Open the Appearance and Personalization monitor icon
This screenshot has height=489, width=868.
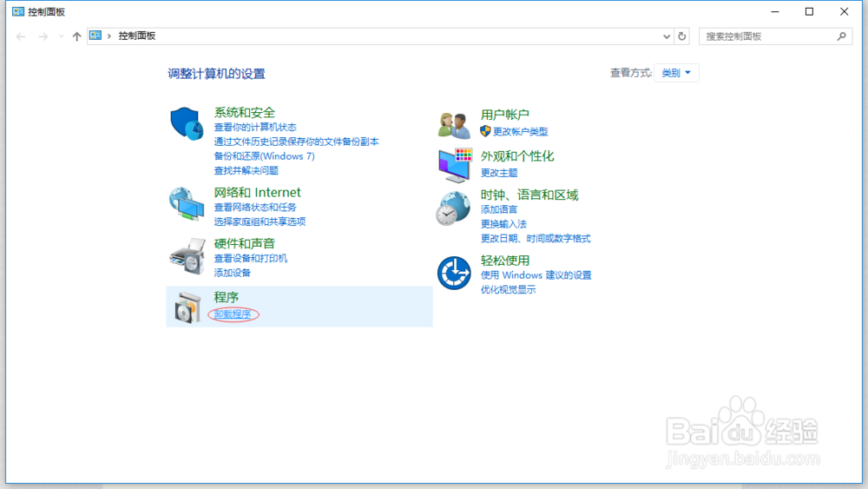pos(455,165)
